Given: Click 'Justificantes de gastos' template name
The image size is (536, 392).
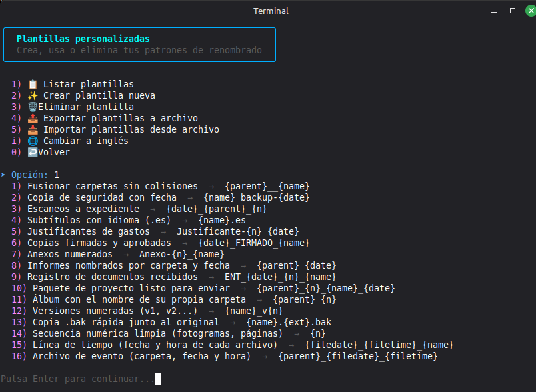Looking at the screenshot, I should [89, 231].
